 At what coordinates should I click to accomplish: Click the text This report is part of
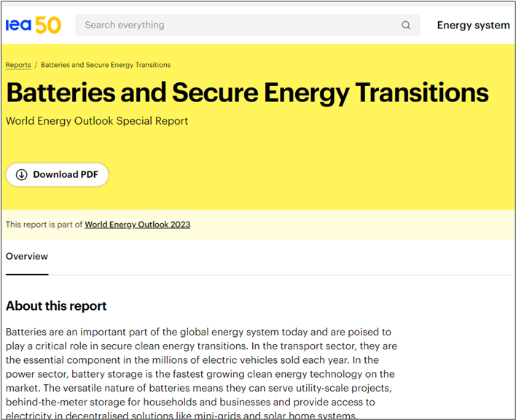tap(44, 225)
